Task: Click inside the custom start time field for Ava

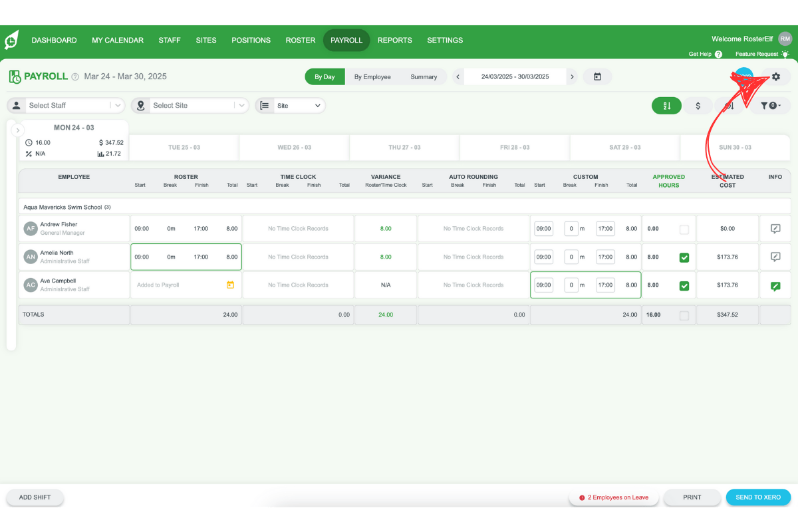Action: pos(543,285)
